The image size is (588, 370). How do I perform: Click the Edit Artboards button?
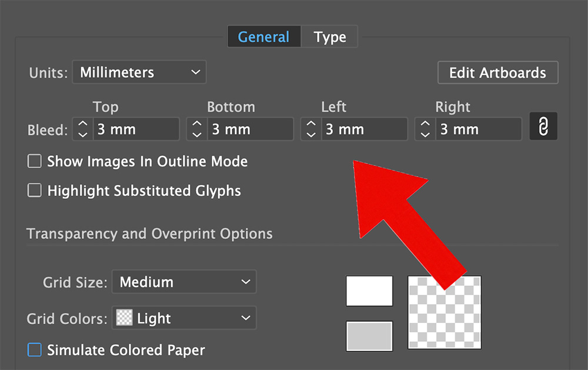497,73
